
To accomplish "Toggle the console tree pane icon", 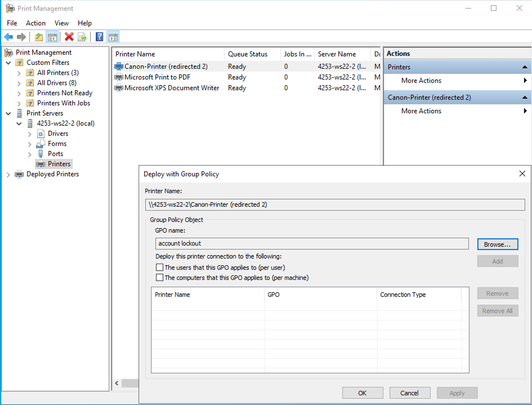I will pos(52,37).
